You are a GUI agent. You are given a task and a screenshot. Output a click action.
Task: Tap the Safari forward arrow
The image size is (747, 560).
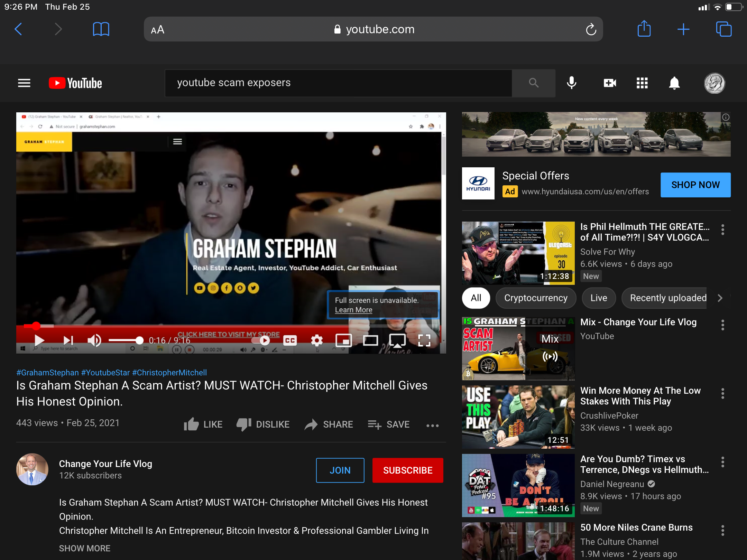58,29
